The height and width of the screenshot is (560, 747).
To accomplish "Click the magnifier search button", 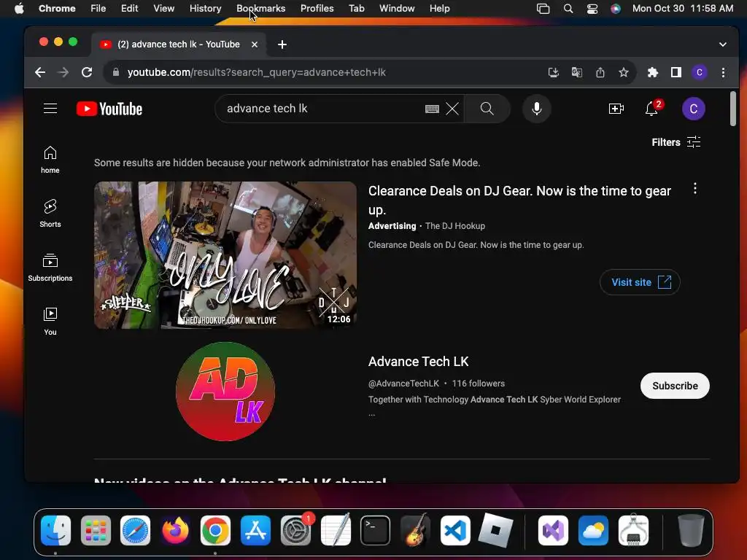I will coord(487,109).
